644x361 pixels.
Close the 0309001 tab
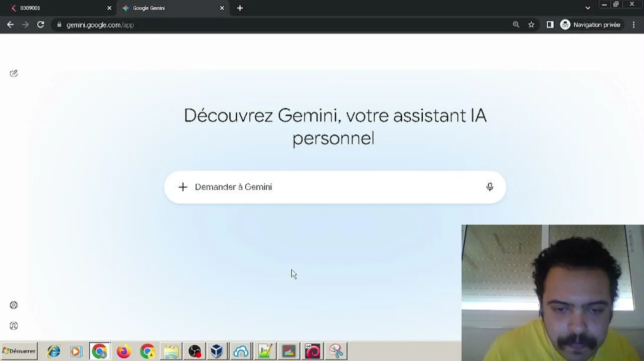pyautogui.click(x=109, y=8)
